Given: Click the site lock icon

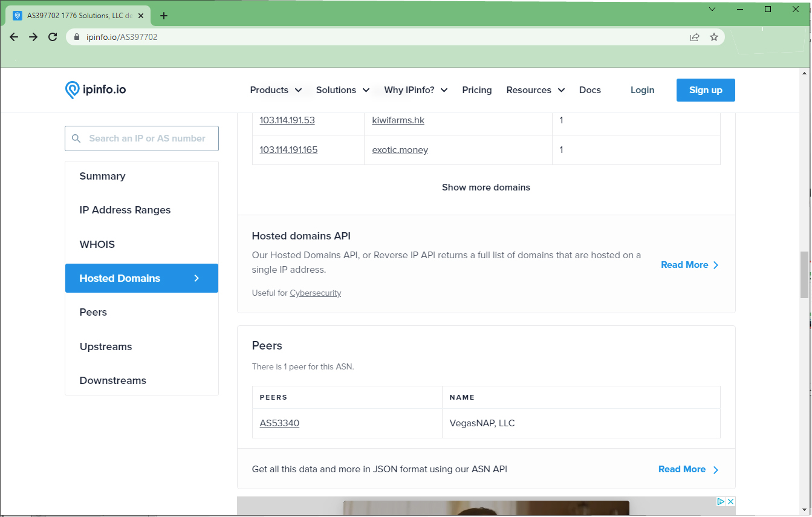Looking at the screenshot, I should (x=77, y=37).
